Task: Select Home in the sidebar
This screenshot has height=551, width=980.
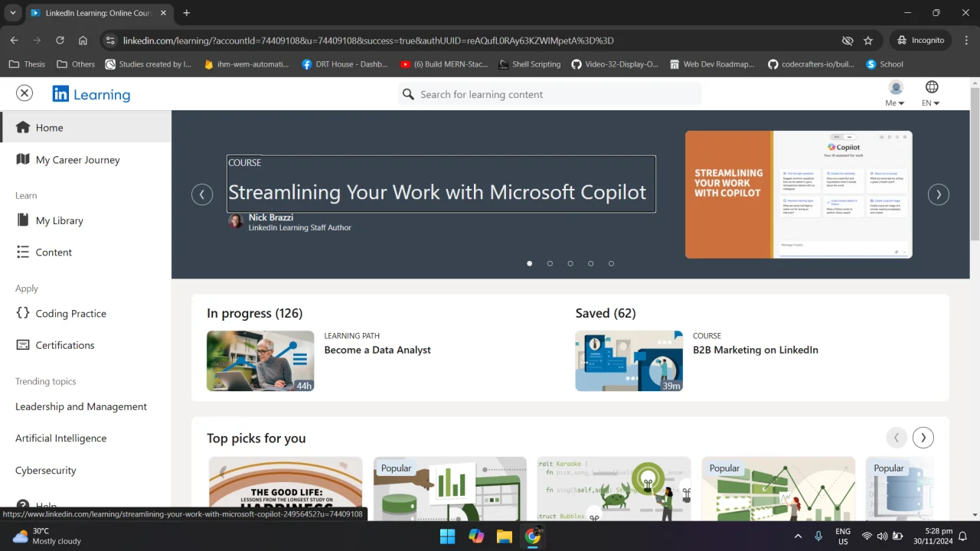Action: point(86,127)
